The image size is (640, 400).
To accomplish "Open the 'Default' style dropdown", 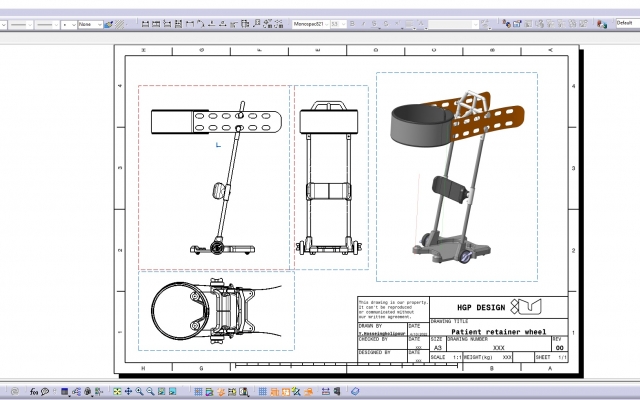I will (628, 23).
